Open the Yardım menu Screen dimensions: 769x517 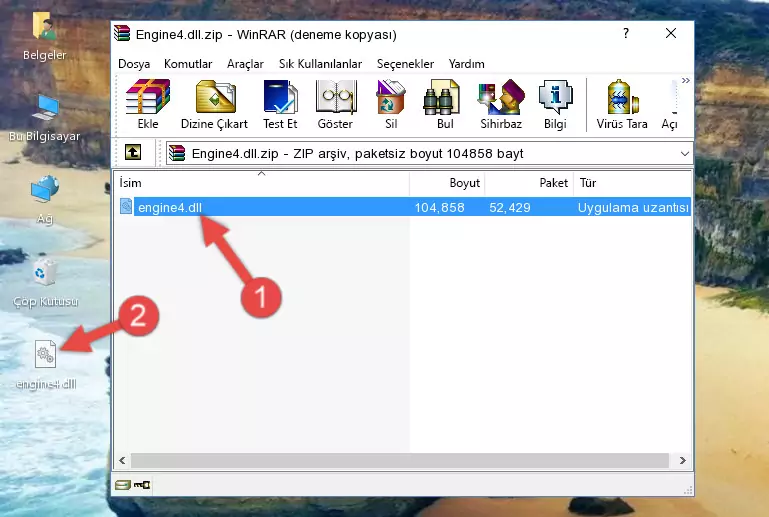[466, 64]
